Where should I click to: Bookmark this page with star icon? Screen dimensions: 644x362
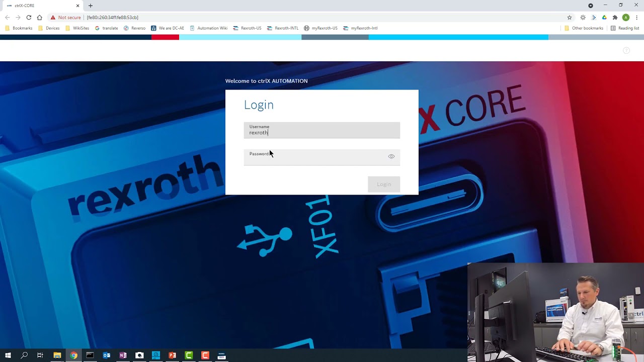(570, 17)
